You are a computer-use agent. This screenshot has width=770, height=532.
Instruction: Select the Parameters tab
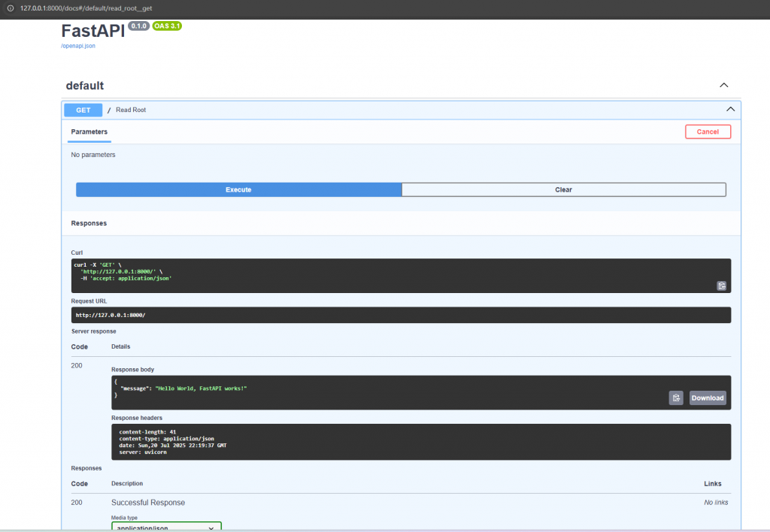[89, 132]
